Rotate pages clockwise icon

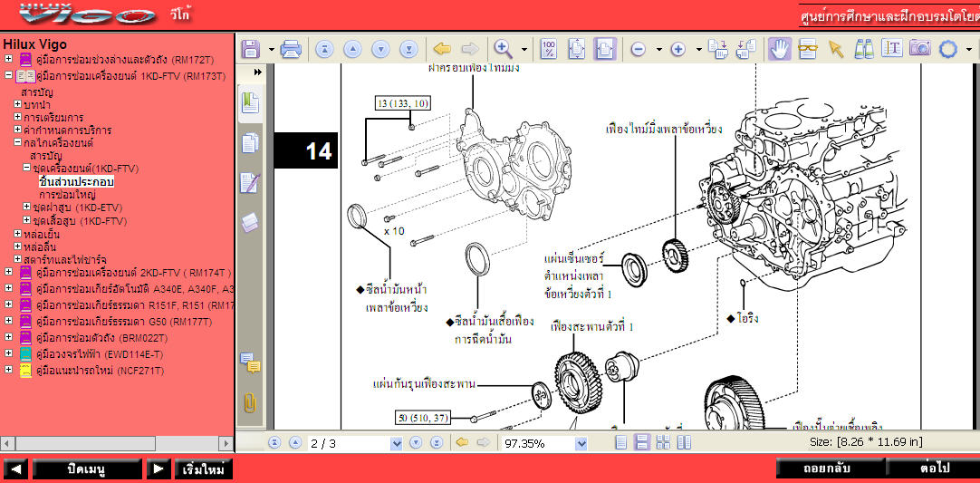[718, 50]
